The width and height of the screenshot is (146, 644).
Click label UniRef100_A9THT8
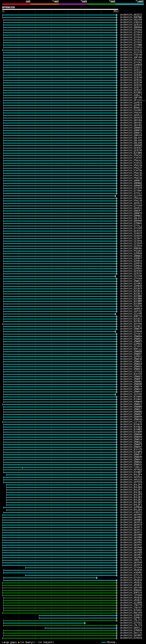131,482
